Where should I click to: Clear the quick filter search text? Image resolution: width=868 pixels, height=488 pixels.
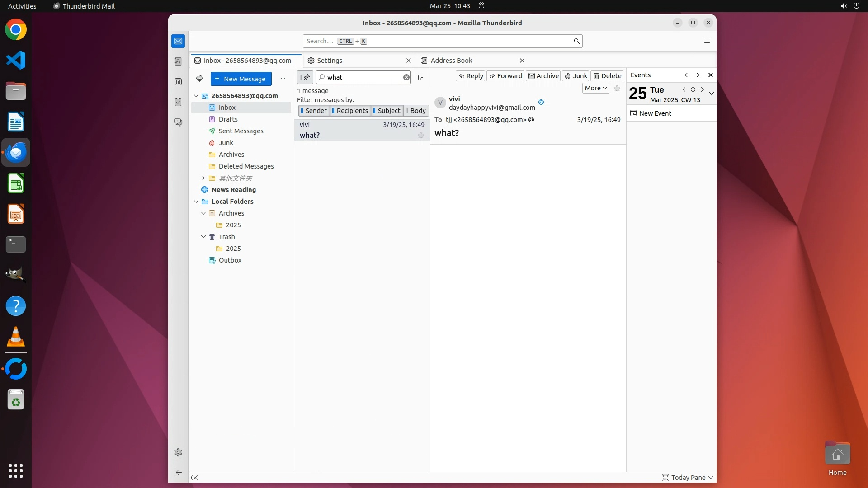point(406,77)
